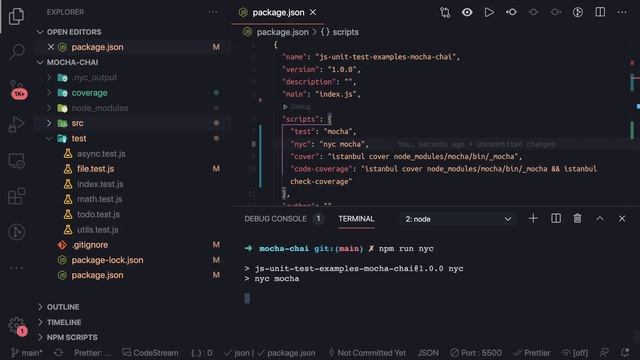
Task: Open todo.test.js file
Action: click(98, 215)
